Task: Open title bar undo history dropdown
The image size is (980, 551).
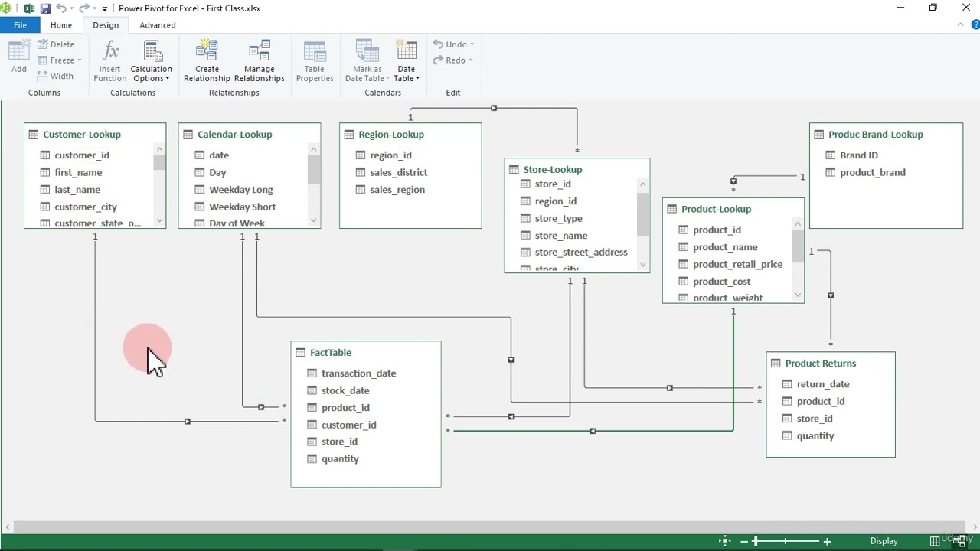Action: 71,9
